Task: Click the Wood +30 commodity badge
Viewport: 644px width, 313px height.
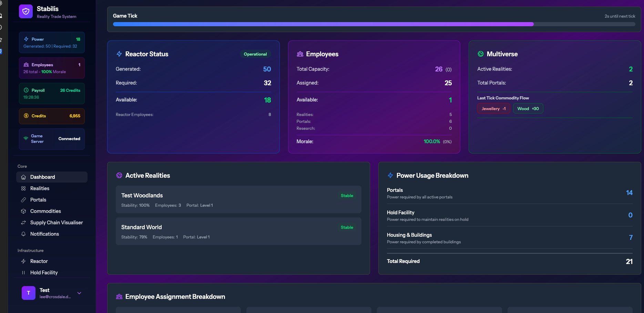Action: [x=528, y=108]
